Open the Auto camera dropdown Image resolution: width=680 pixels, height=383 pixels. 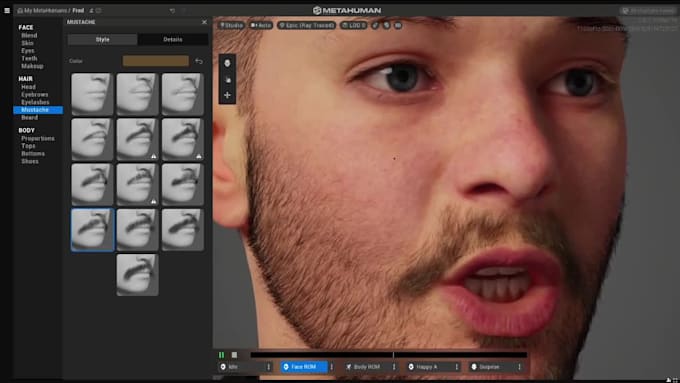(261, 26)
